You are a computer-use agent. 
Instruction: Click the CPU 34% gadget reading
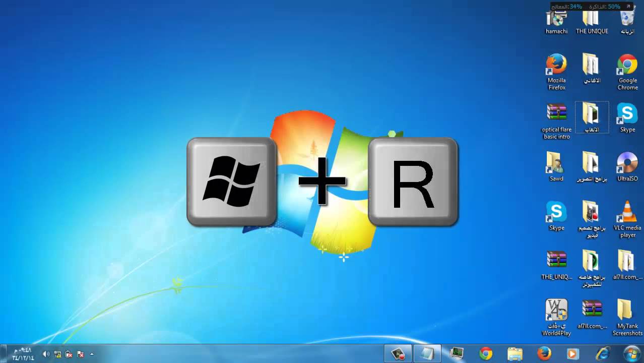pyautogui.click(x=567, y=7)
